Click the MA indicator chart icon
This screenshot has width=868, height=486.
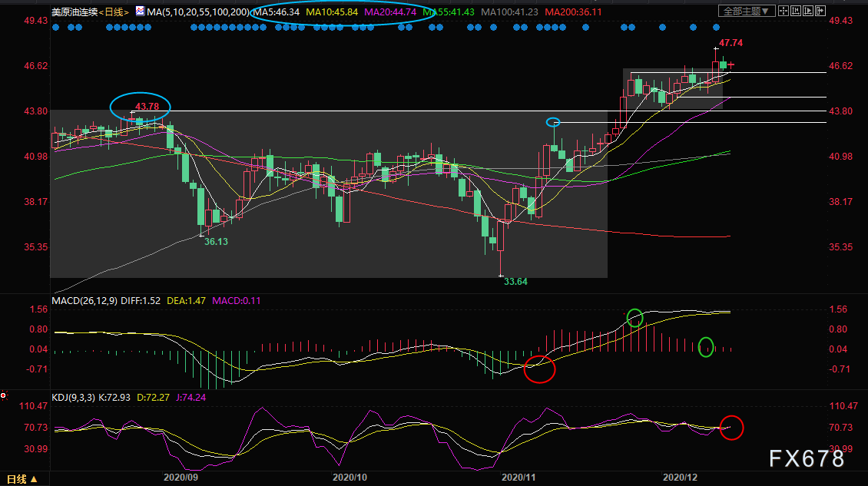(140, 11)
